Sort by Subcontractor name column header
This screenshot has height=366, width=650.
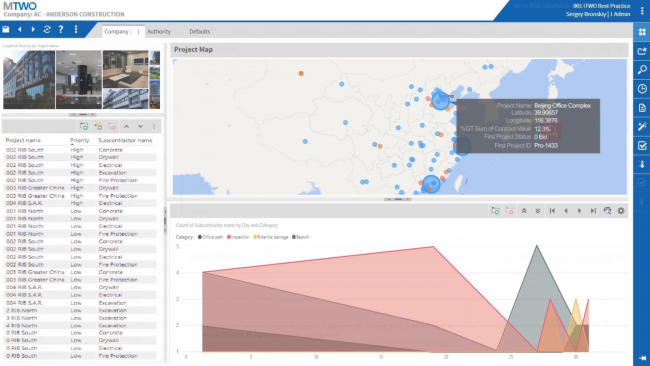point(125,140)
